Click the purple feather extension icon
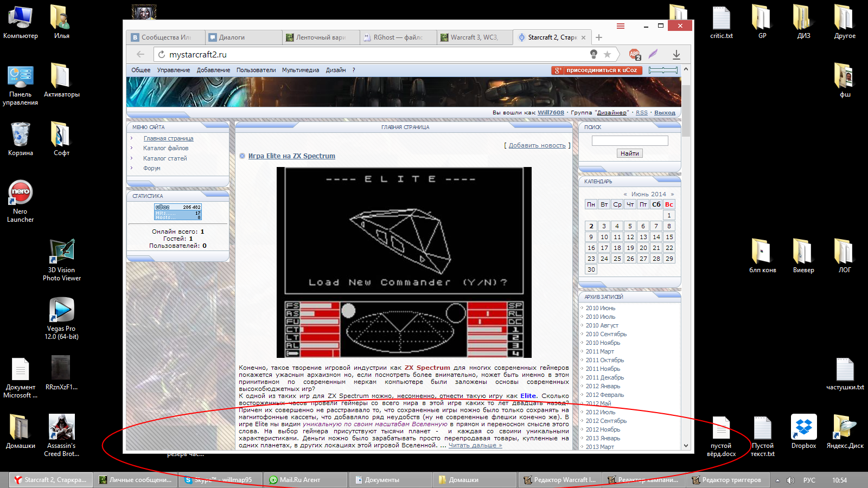 tap(653, 54)
